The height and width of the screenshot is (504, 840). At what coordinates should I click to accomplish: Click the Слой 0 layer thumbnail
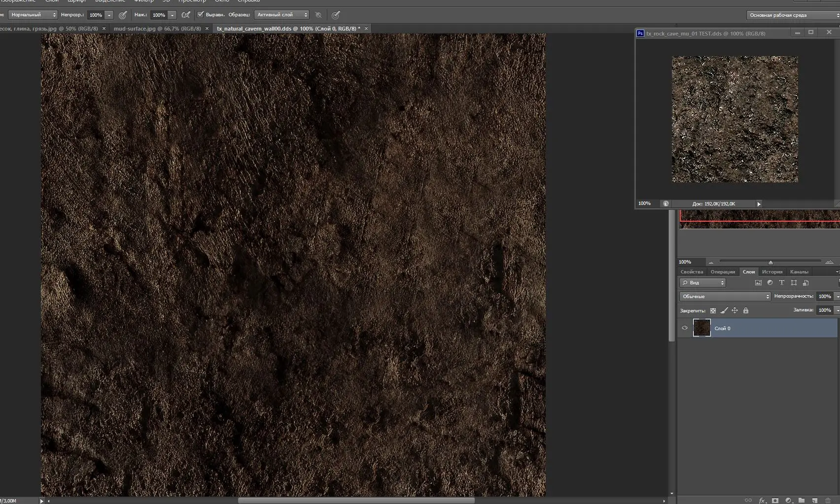tap(701, 328)
